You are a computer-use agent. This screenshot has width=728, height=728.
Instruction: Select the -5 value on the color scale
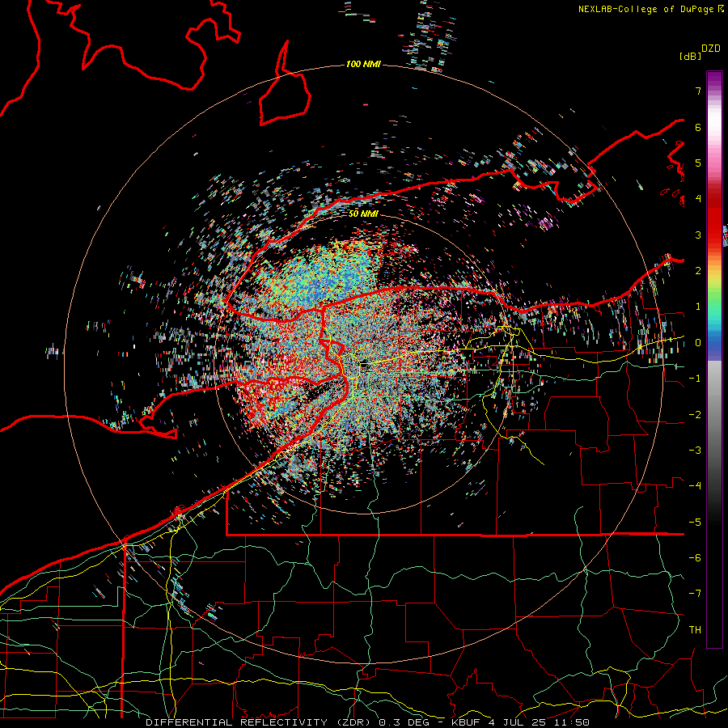coord(695,523)
